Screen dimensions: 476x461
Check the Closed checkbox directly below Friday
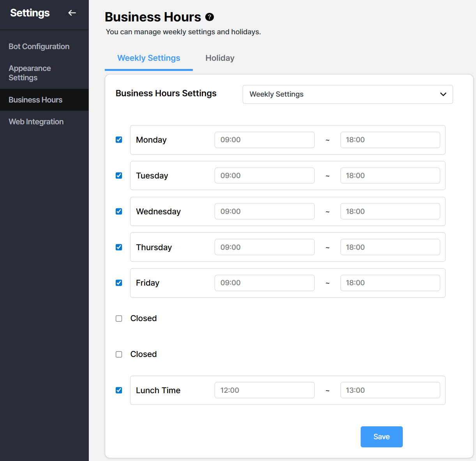point(119,319)
